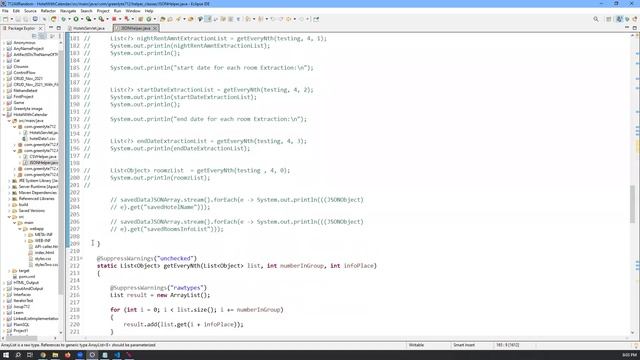Open the dropdown arrow next to Run icon

click(x=81, y=19)
